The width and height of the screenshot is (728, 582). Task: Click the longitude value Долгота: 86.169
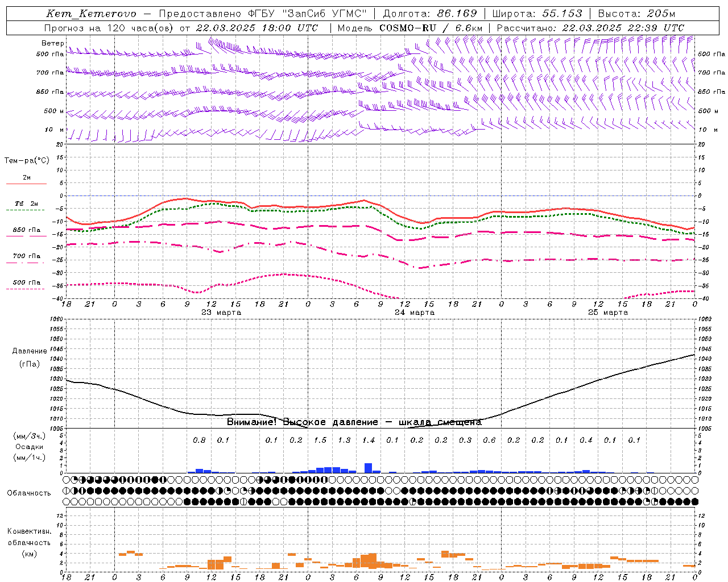tap(430, 14)
